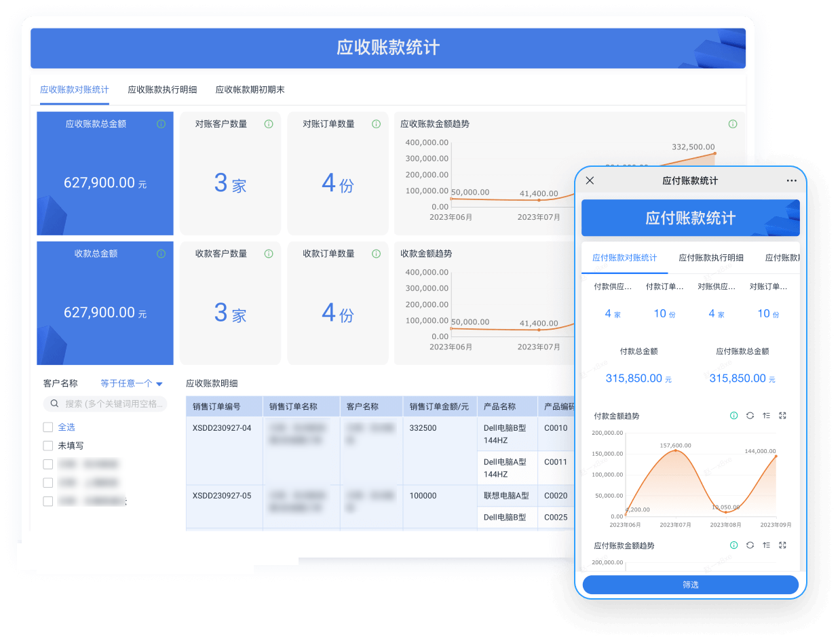The image size is (840, 643).
Task: Tick the 未填写 checkbox
Action: click(47, 446)
